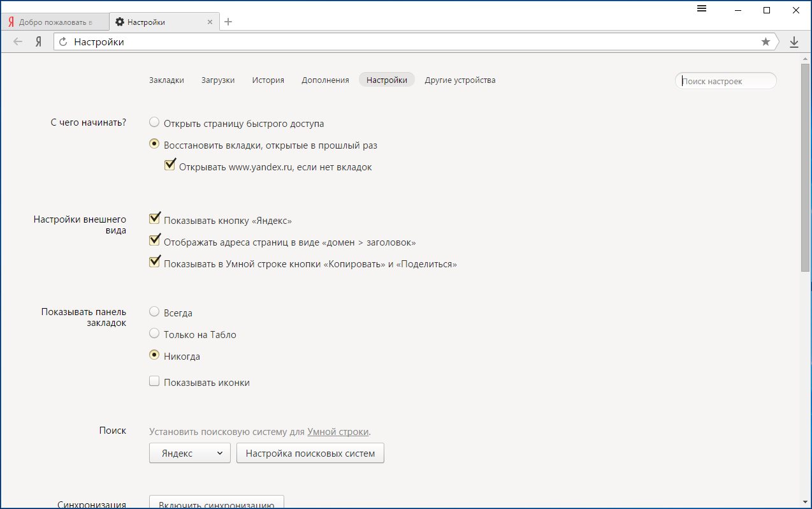This screenshot has height=509, width=812.
Task: Switch to the Дополнения section
Action: coord(325,80)
